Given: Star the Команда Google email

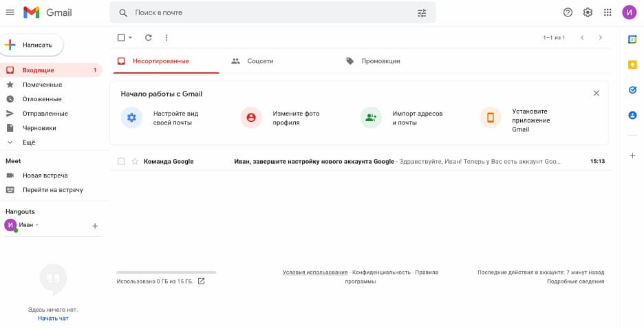Looking at the screenshot, I should tap(135, 162).
